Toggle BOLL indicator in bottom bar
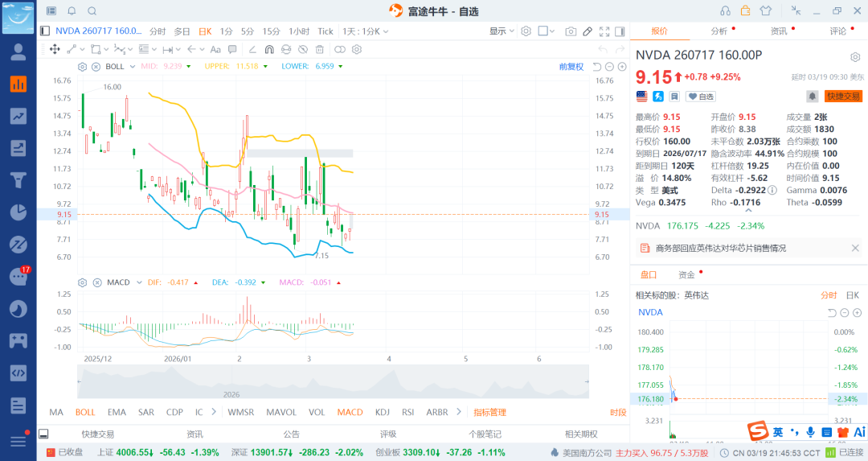The image size is (868, 461). 85,412
